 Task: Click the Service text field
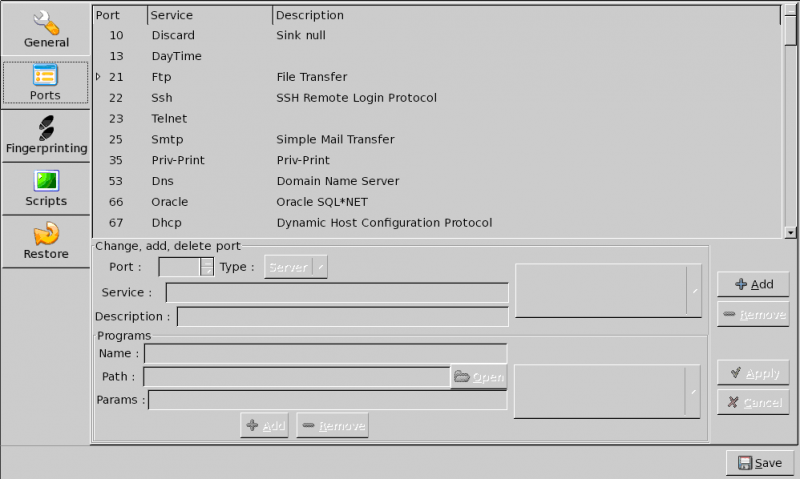pyautogui.click(x=337, y=293)
